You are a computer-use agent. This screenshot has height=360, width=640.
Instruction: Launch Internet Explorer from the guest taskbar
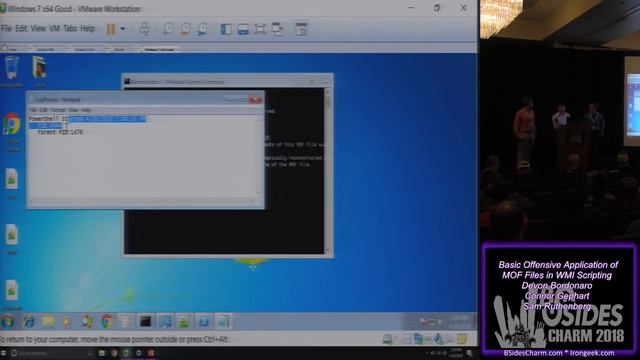29,322
